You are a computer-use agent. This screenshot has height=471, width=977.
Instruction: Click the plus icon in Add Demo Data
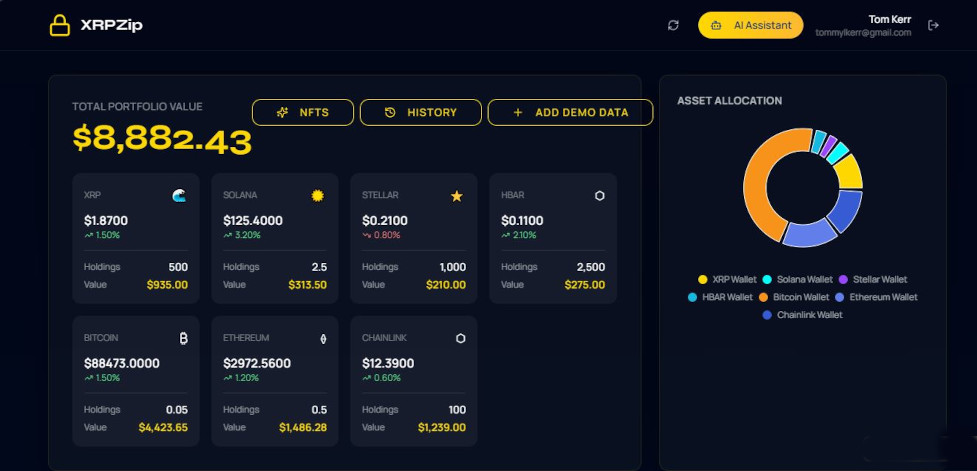pos(518,113)
